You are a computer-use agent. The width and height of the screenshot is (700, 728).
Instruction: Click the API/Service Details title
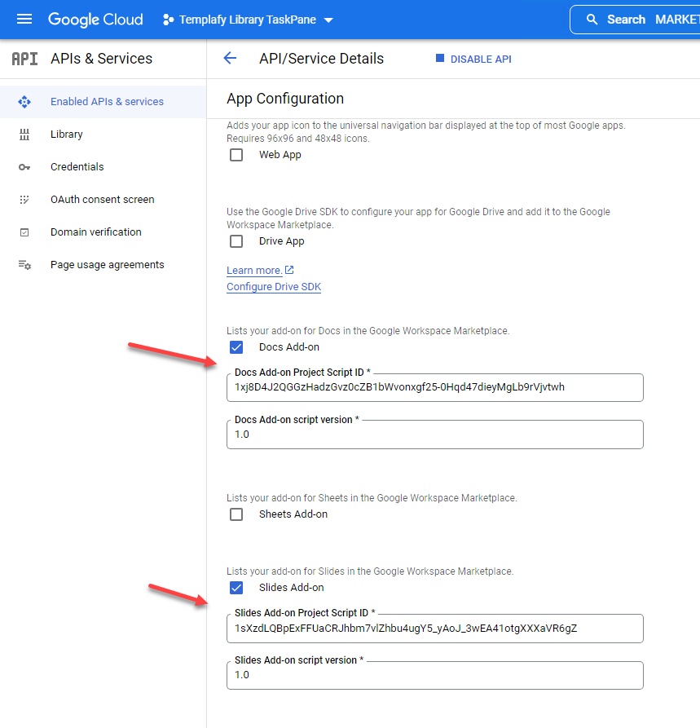(x=321, y=59)
